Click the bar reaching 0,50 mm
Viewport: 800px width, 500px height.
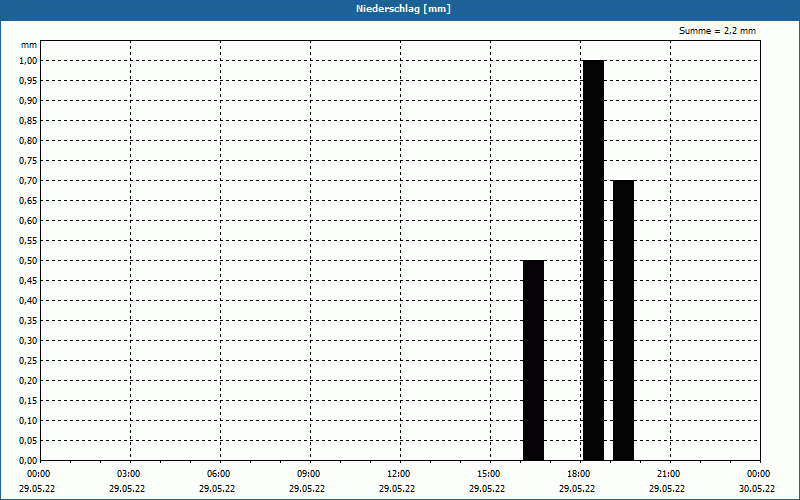534,360
